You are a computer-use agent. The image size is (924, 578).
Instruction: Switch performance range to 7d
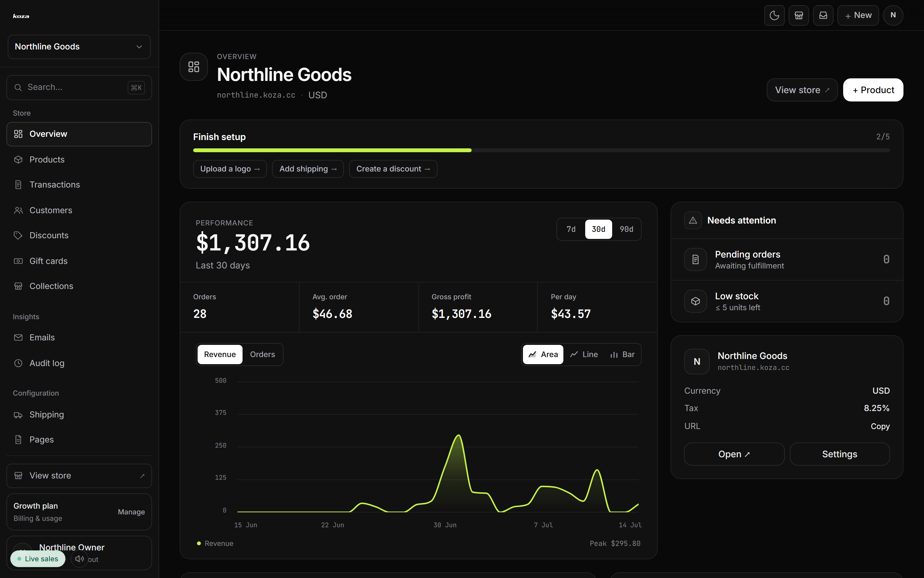(571, 229)
